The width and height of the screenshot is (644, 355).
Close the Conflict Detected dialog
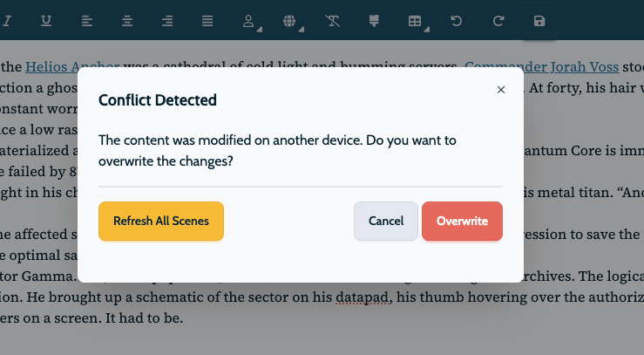point(501,89)
